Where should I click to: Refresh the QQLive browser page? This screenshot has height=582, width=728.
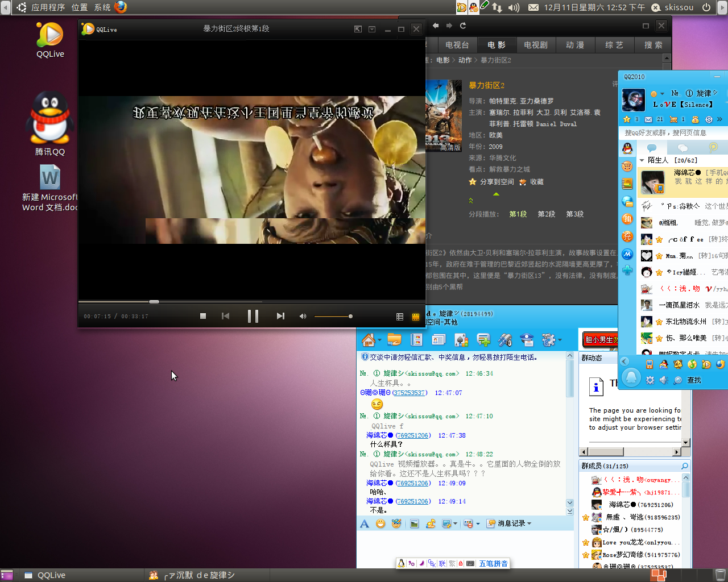click(463, 26)
